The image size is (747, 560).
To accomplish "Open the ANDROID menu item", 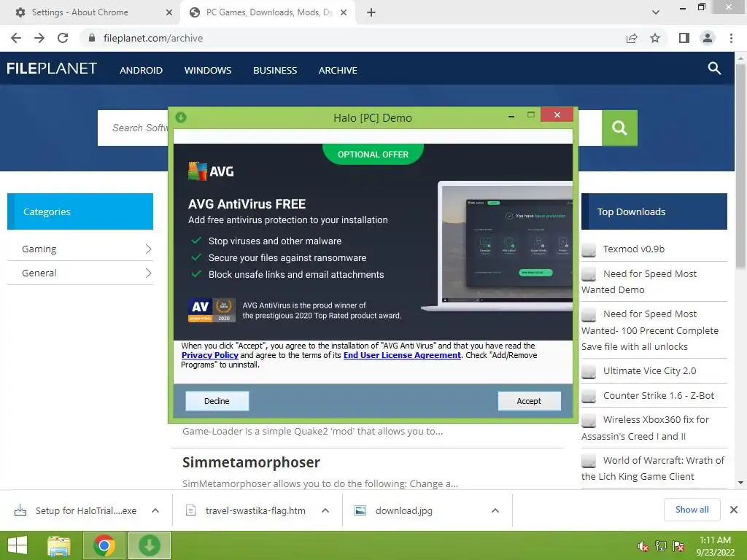I will click(x=141, y=71).
